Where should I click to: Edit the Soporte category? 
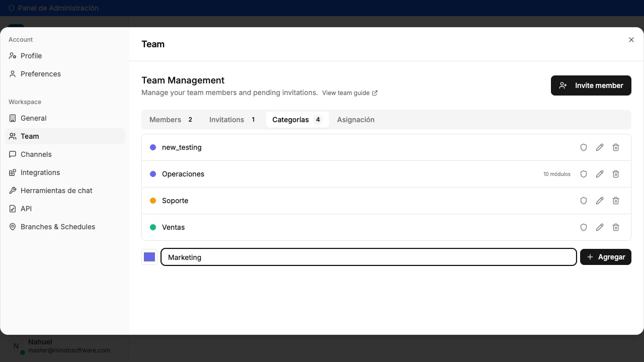pyautogui.click(x=600, y=201)
